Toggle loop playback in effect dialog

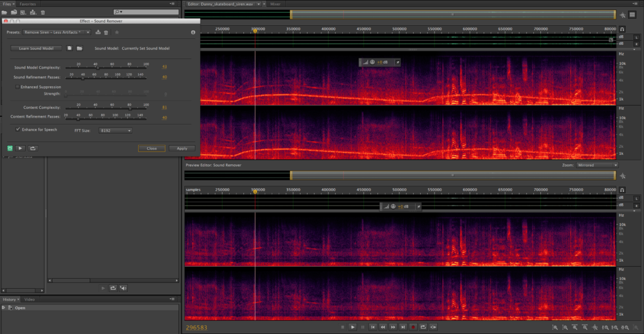[33, 148]
